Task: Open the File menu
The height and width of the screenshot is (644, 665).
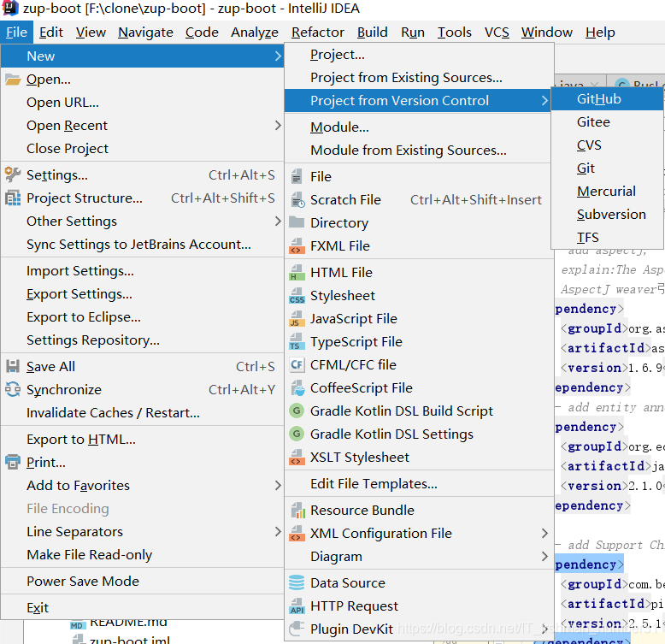Action: [16, 32]
